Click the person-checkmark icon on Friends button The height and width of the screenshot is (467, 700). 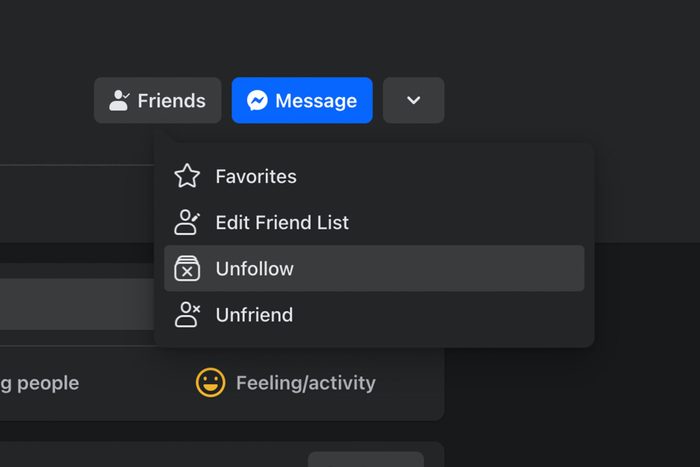coord(120,101)
